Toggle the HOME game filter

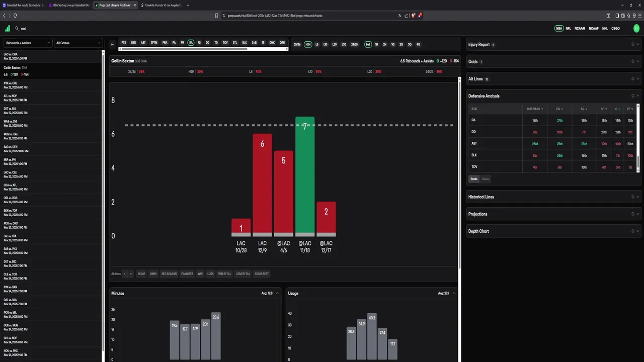(x=141, y=274)
